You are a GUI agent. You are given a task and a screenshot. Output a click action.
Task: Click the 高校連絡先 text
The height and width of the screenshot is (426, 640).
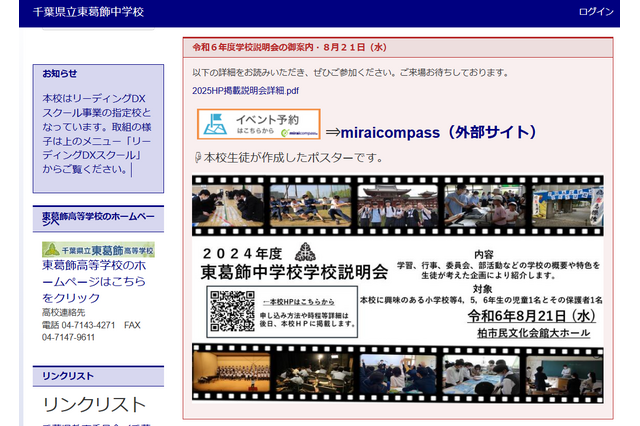(x=63, y=313)
